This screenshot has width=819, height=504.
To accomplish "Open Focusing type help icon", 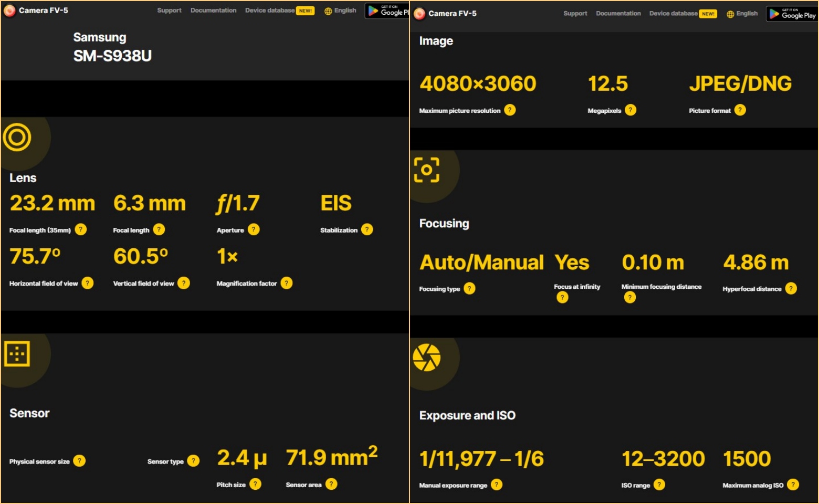I will (x=469, y=288).
